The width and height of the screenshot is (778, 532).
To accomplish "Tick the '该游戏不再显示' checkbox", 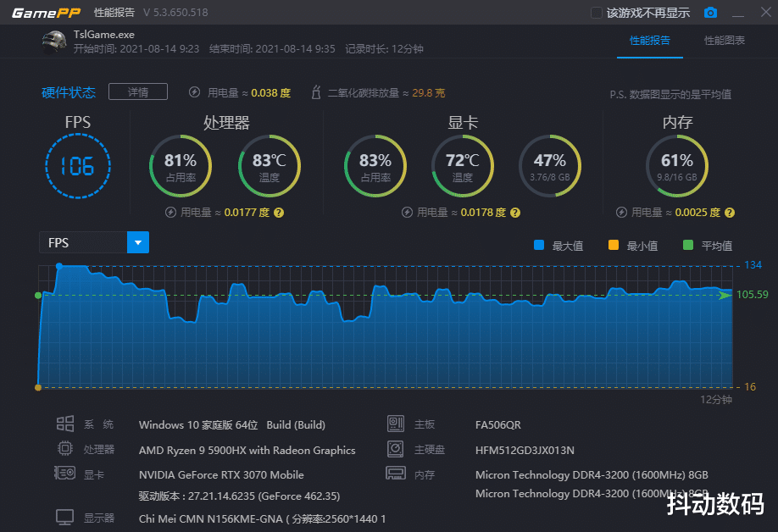I will [x=597, y=13].
